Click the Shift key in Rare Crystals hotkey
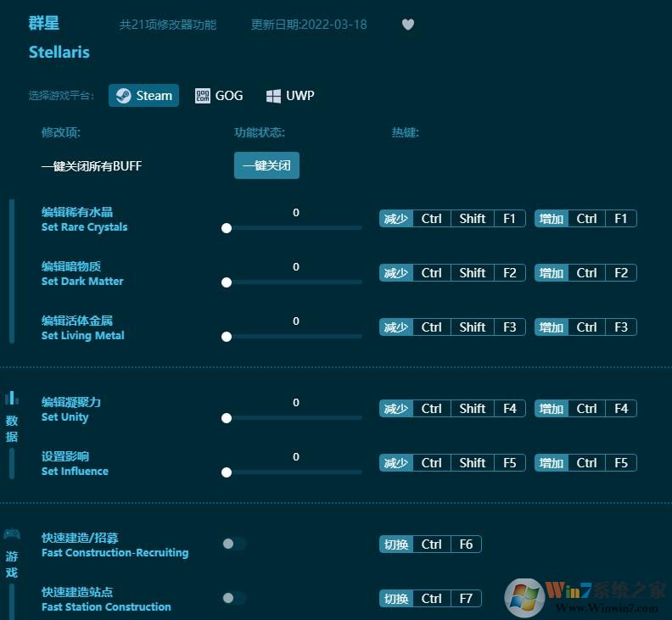This screenshot has height=620, width=672. (473, 219)
